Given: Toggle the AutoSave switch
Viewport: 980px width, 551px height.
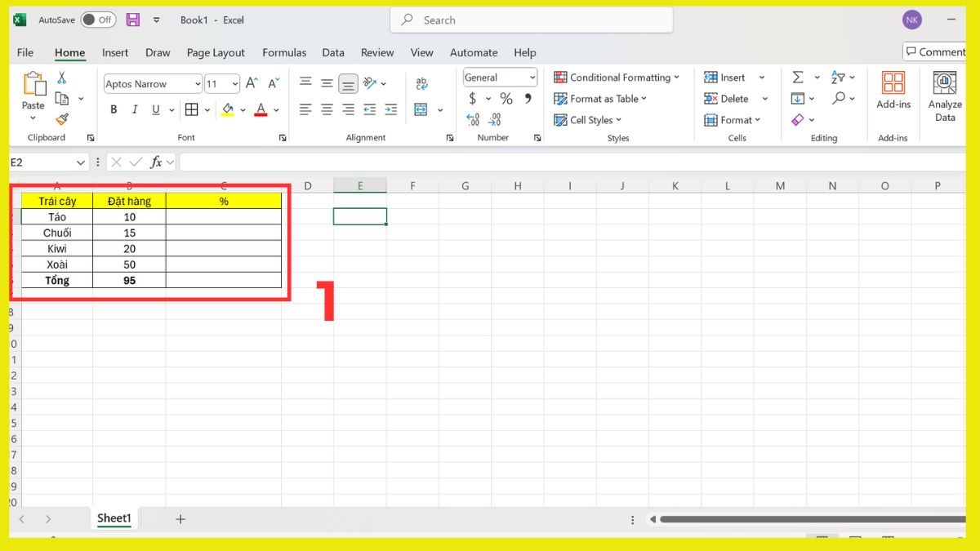Looking at the screenshot, I should coord(97,20).
